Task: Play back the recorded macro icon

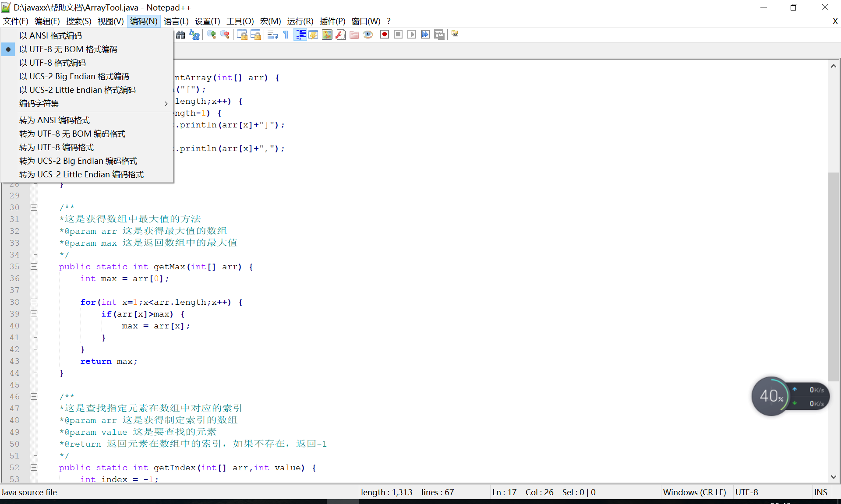Action: (x=412, y=35)
